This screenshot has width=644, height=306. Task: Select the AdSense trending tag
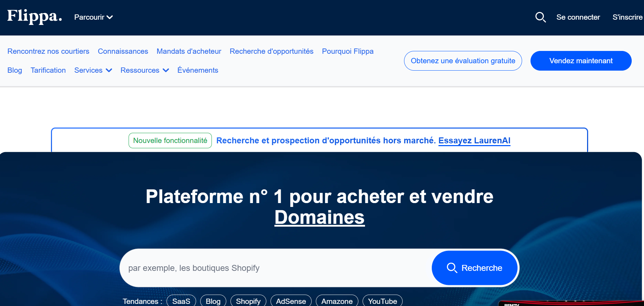[291, 301]
